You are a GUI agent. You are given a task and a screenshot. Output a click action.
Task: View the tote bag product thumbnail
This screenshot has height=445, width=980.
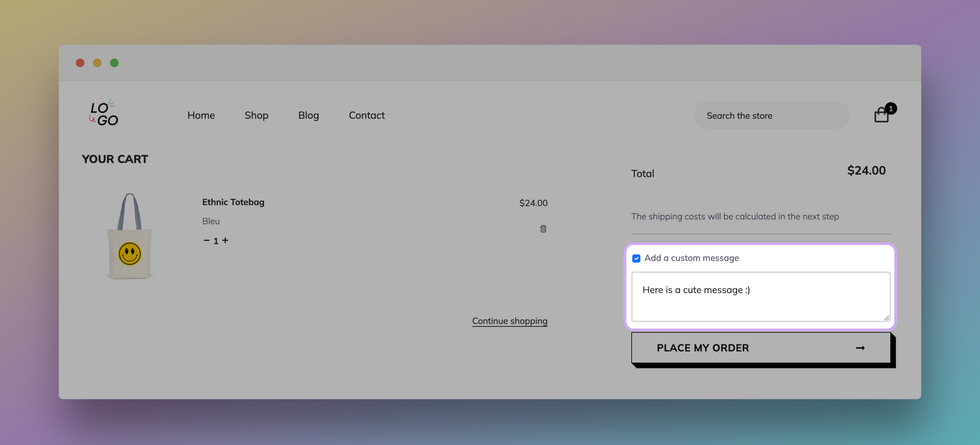[x=130, y=236]
